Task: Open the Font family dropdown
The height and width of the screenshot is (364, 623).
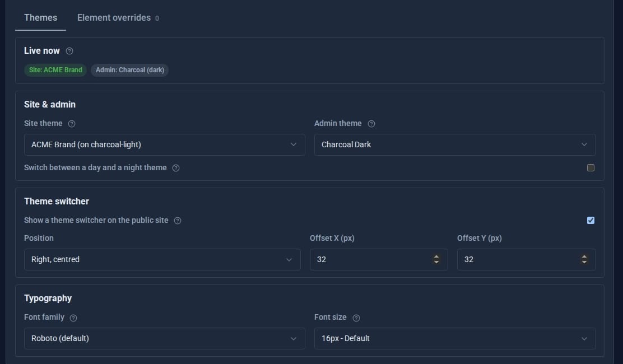Action: [165, 339]
